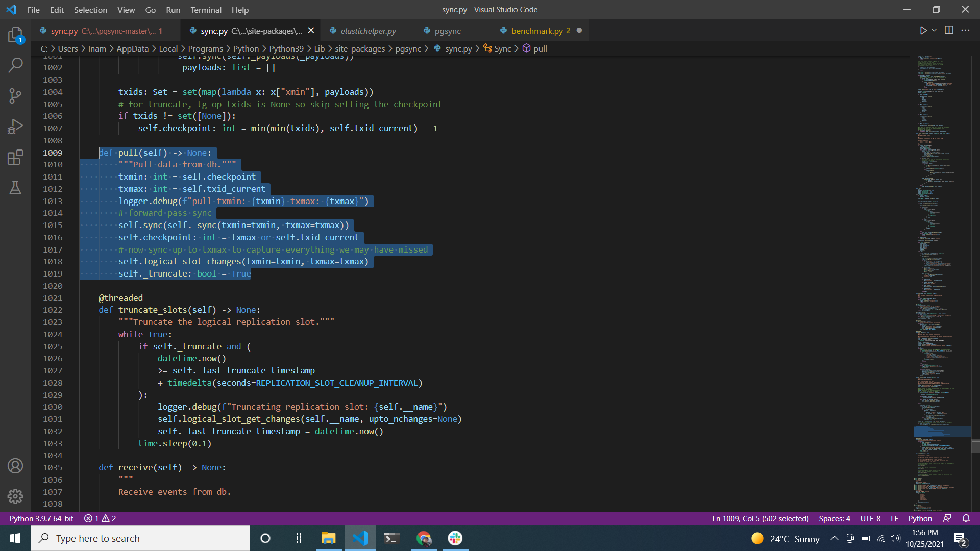
Task: Switch to the elastichelper.py tab
Action: click(367, 31)
